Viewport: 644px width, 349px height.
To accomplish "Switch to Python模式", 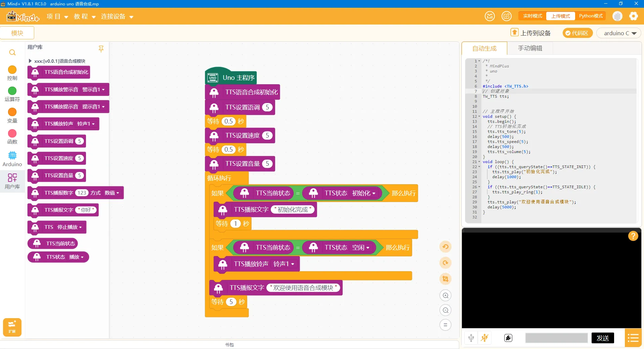I will 591,16.
